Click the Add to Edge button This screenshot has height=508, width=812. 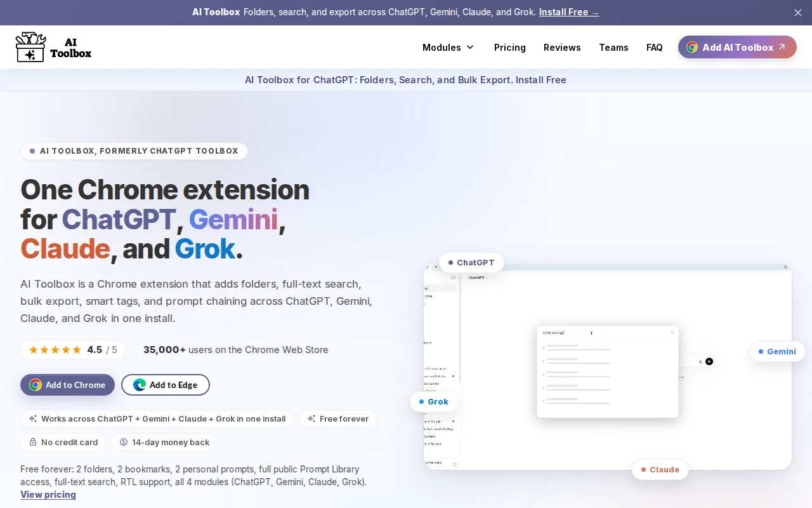pyautogui.click(x=166, y=385)
